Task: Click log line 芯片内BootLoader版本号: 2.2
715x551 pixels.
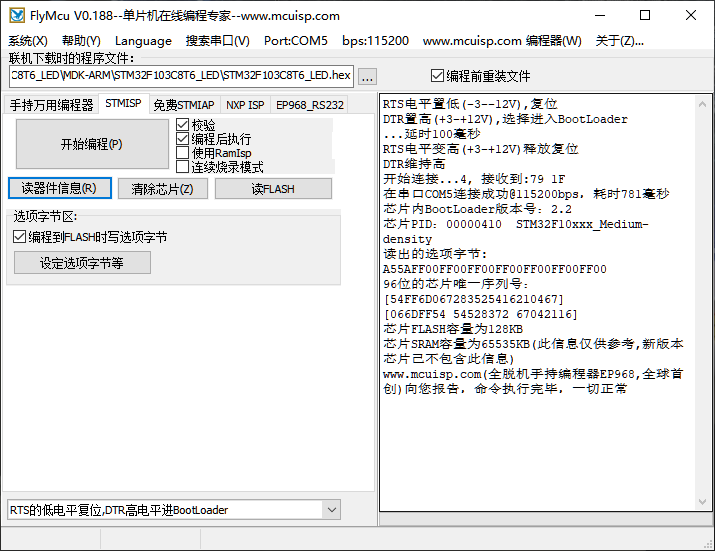Action: [x=477, y=209]
